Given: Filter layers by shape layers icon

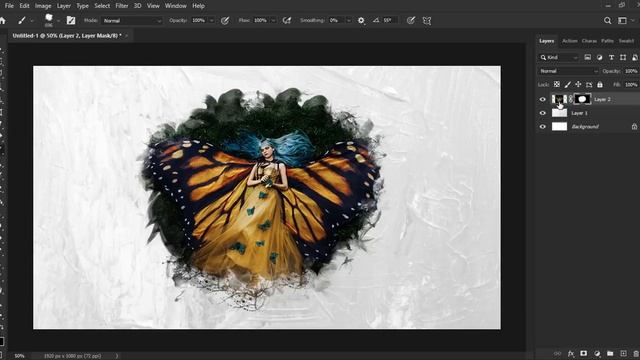Looking at the screenshot, I should pos(623,58).
